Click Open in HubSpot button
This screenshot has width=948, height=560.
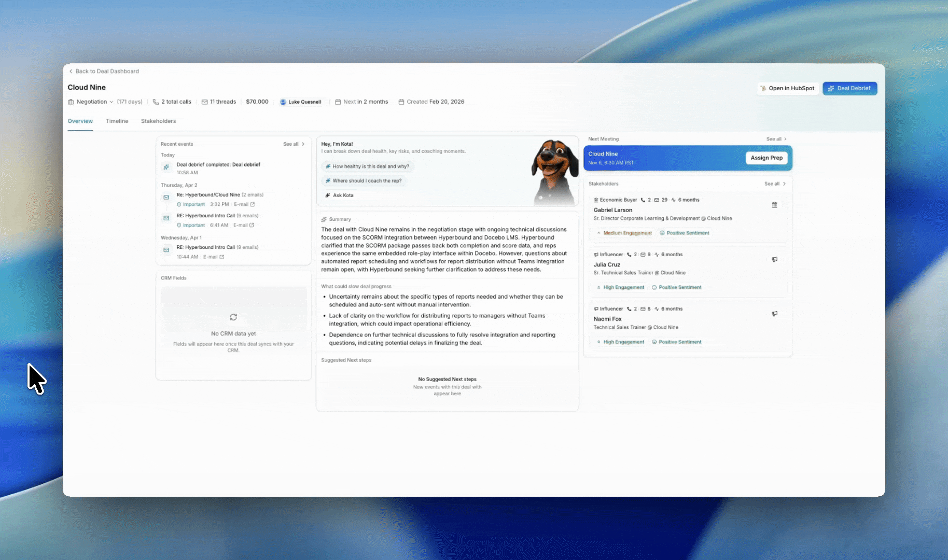point(787,88)
